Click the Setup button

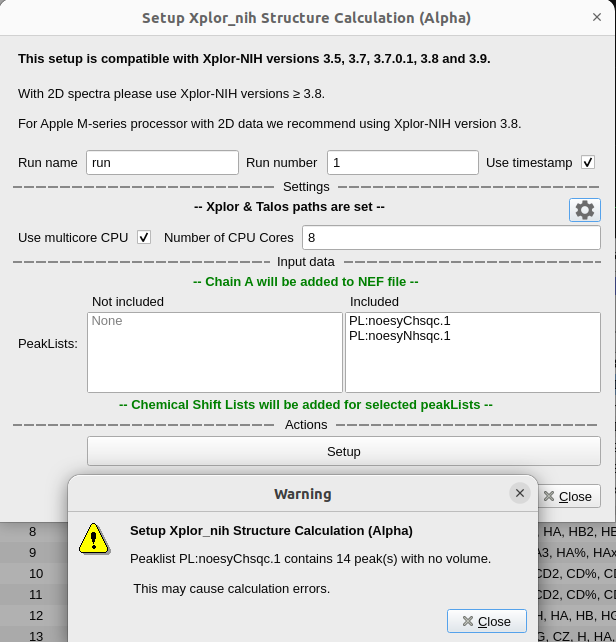344,451
